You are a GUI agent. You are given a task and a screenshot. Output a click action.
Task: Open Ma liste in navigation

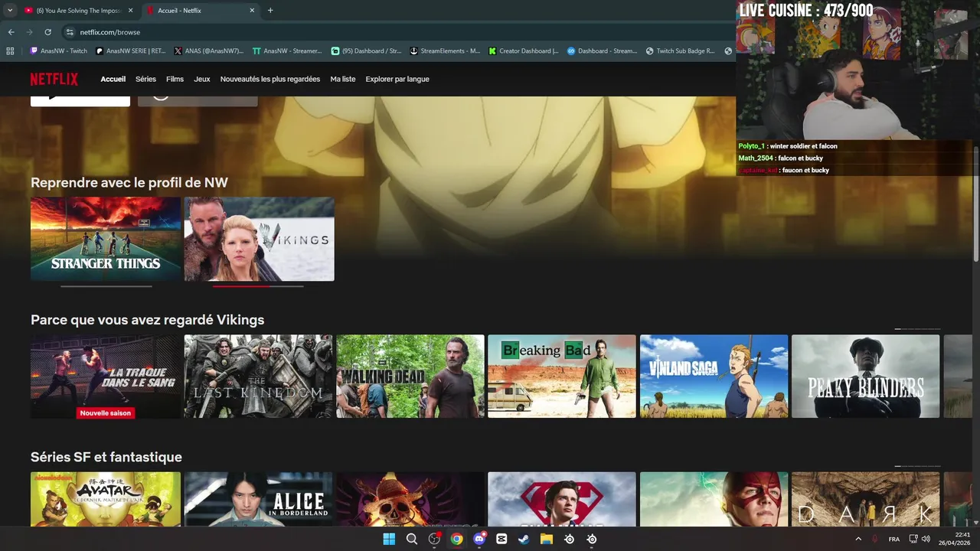[x=343, y=79]
